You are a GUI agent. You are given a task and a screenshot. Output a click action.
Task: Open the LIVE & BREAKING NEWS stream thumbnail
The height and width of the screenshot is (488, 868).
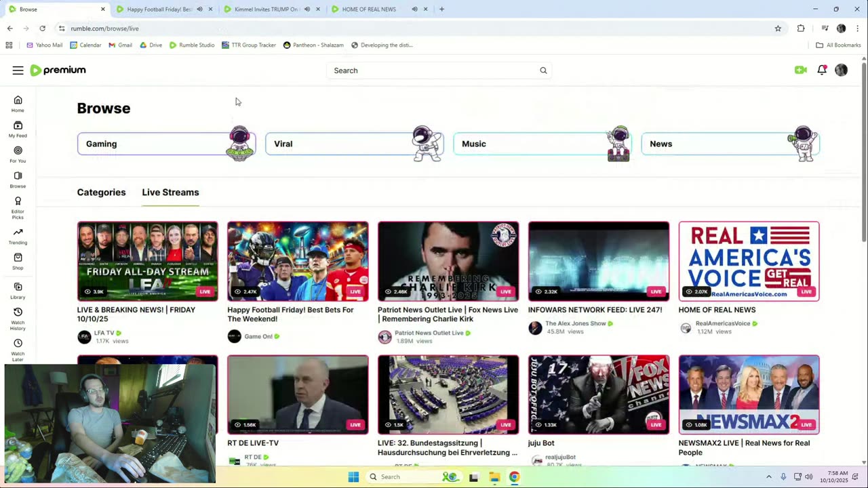click(148, 261)
